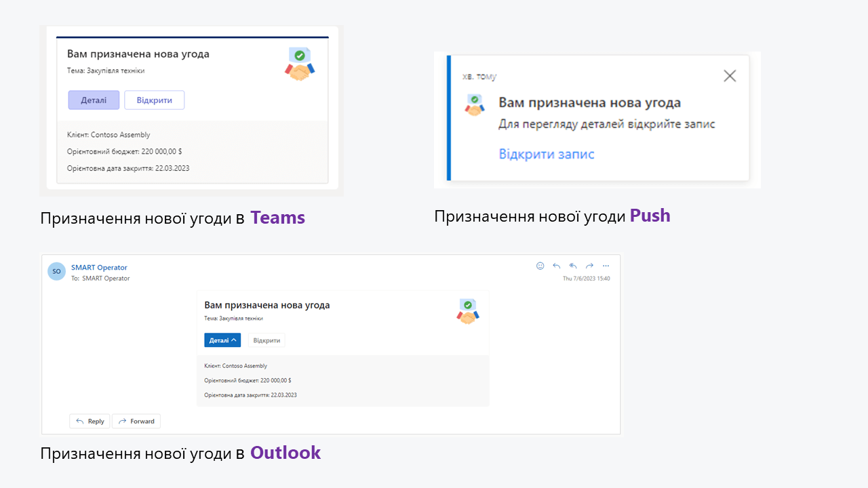Click the reply arrow icon in email header
Image resolution: width=868 pixels, height=488 pixels.
click(557, 266)
